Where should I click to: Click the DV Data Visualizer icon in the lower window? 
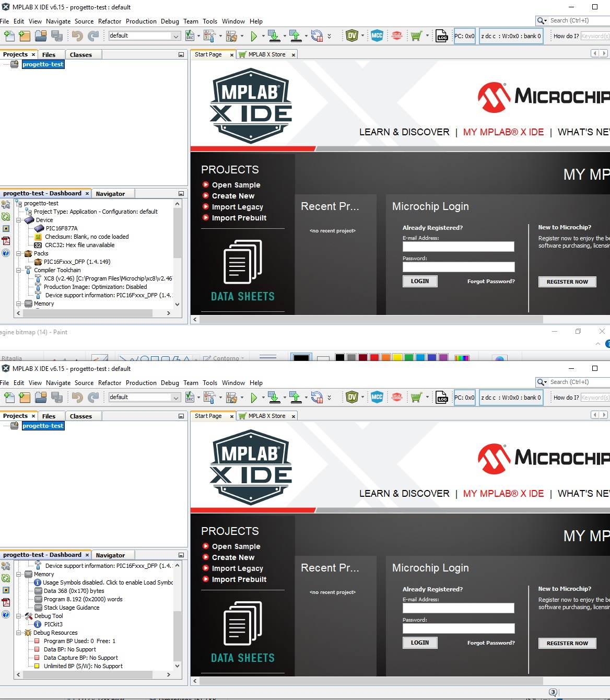point(352,397)
